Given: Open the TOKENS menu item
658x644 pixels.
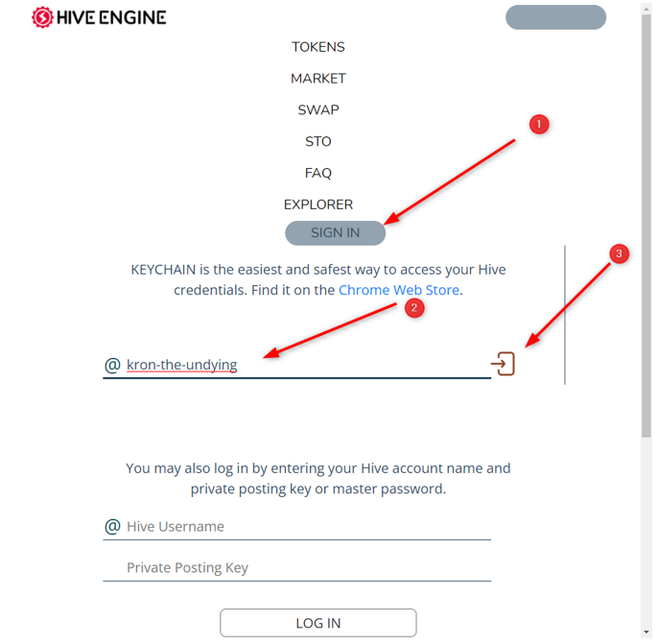Looking at the screenshot, I should (x=318, y=47).
